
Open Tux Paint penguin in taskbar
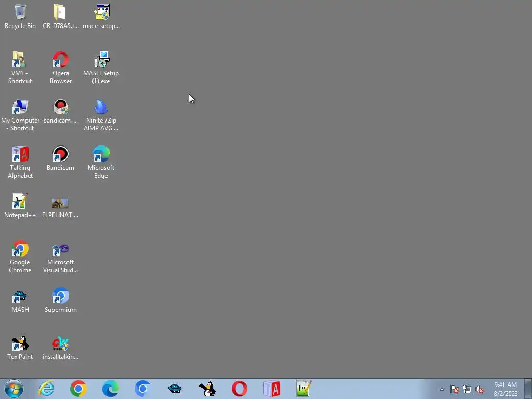pos(207,389)
